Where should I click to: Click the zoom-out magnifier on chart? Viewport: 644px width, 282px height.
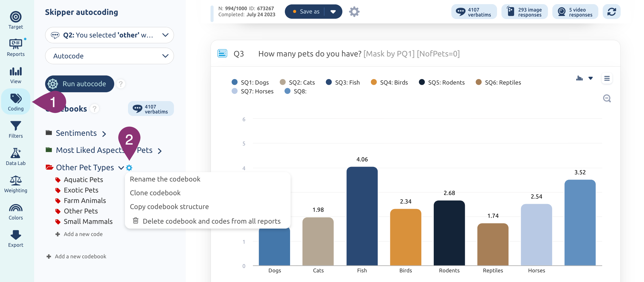(x=607, y=98)
